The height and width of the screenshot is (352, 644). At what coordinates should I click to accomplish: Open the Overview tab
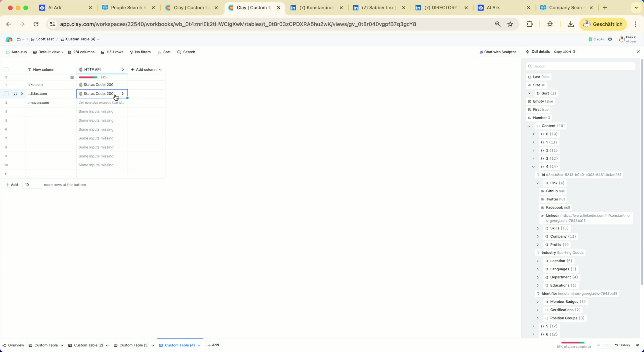pos(13,345)
